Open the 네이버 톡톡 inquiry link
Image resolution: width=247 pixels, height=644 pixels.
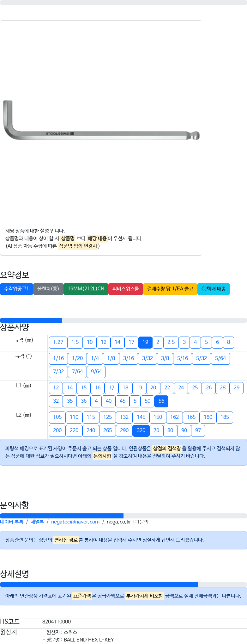point(12,522)
